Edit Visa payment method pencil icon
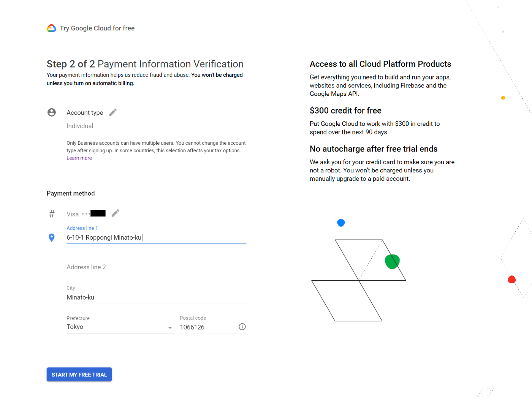Viewport: 532px width, 411px height. click(116, 213)
